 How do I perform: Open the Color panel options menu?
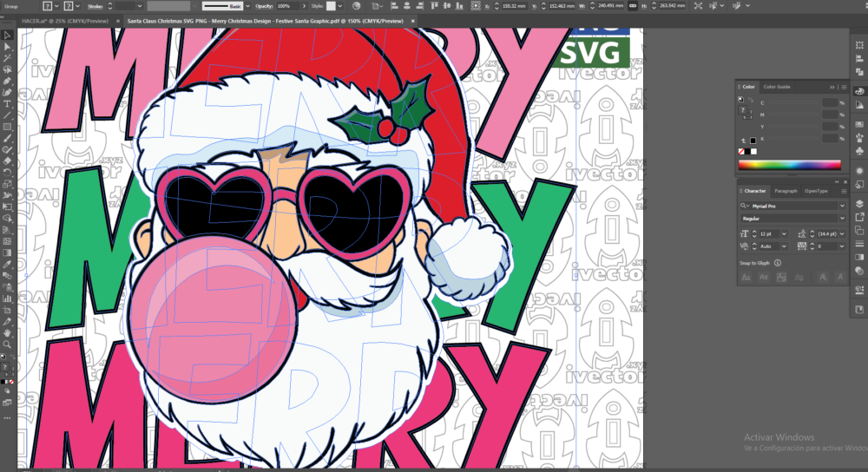pos(844,87)
